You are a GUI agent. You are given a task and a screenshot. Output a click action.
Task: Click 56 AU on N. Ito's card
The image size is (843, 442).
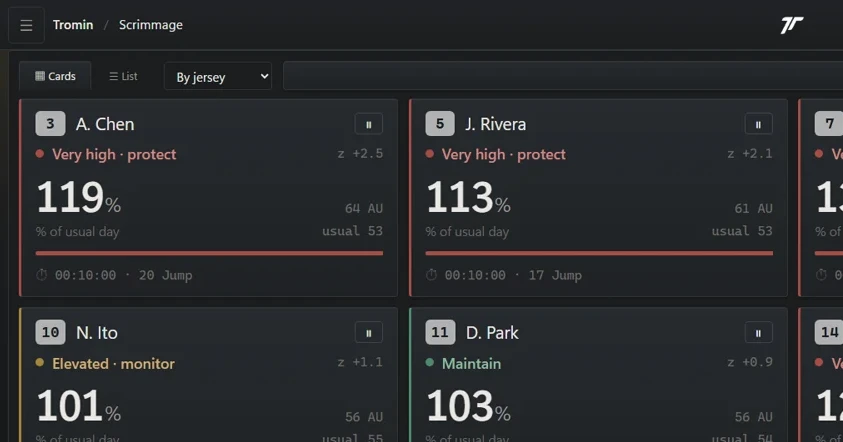point(364,417)
